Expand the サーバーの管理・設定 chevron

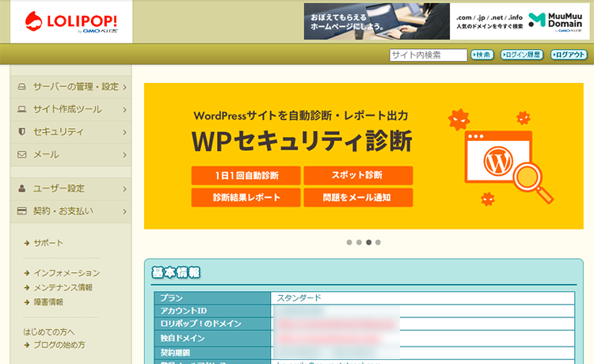124,87
